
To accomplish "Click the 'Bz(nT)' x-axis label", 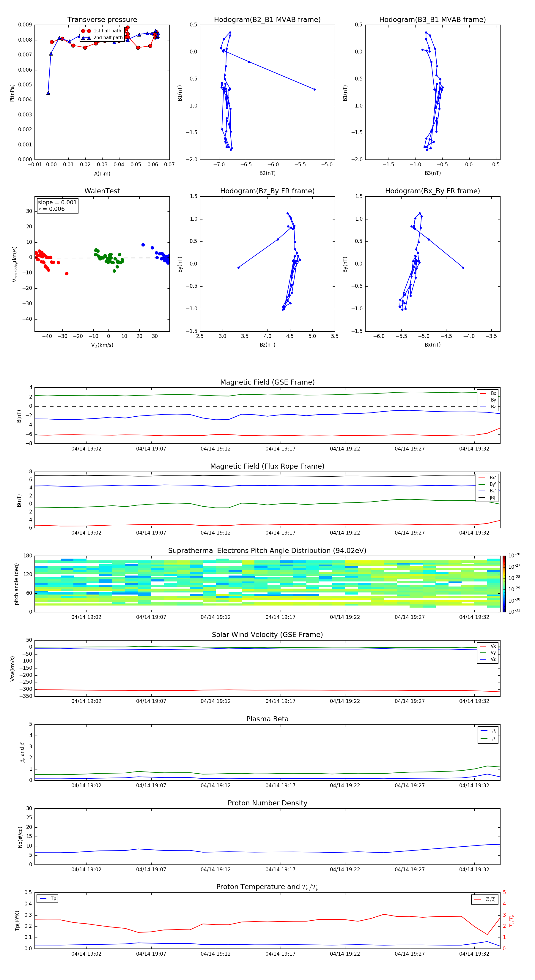I will [x=267, y=345].
